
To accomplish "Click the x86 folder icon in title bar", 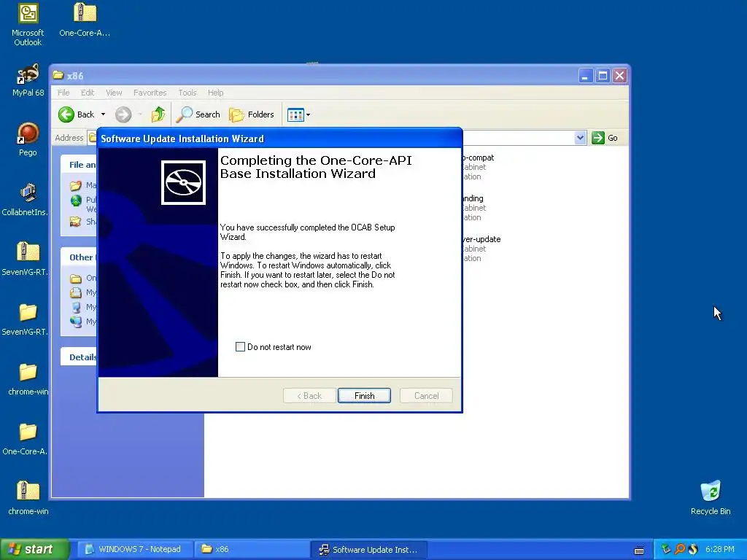I will point(58,75).
